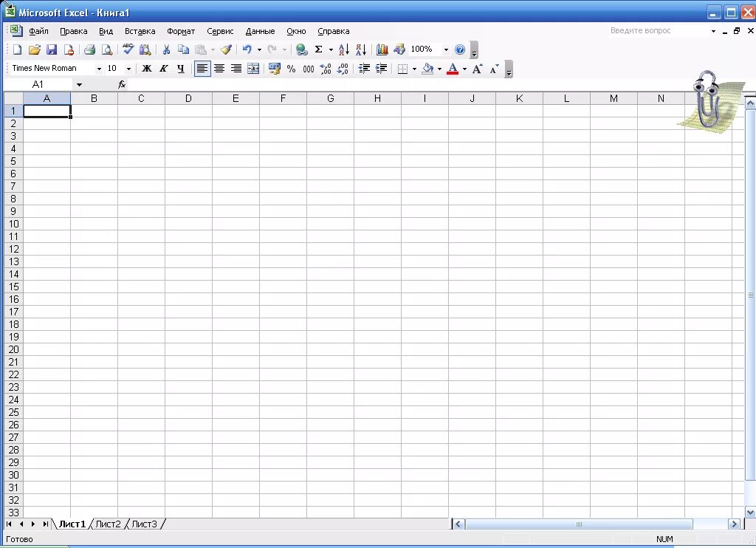
Task: Select row 10 header
Action: click(13, 224)
